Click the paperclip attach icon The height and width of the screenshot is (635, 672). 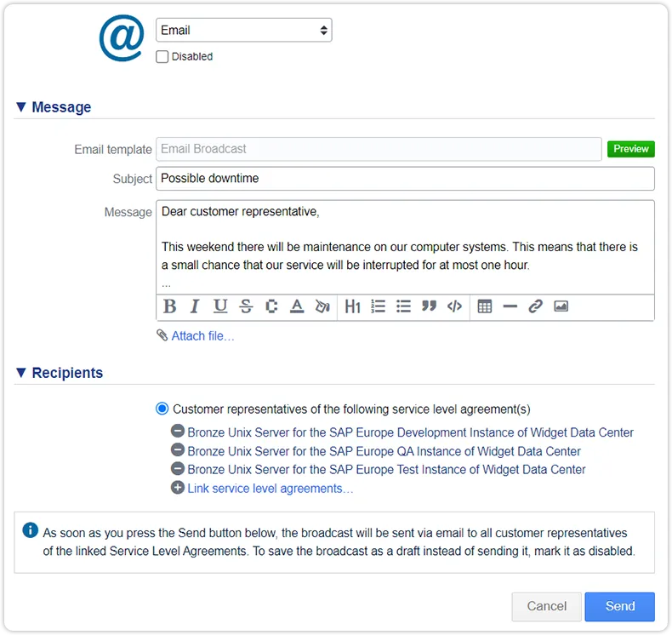(162, 335)
